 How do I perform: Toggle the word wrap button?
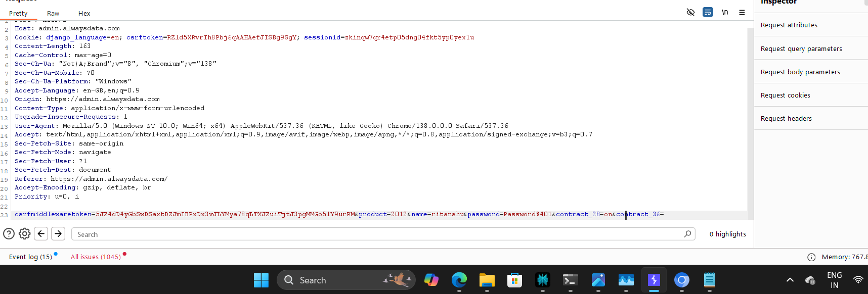click(708, 12)
